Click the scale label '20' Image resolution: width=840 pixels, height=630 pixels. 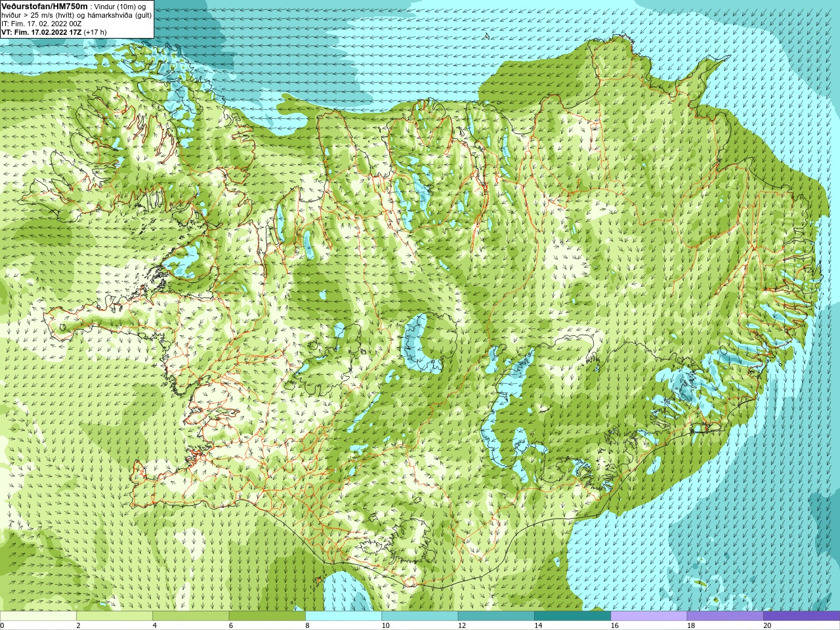pos(767,625)
